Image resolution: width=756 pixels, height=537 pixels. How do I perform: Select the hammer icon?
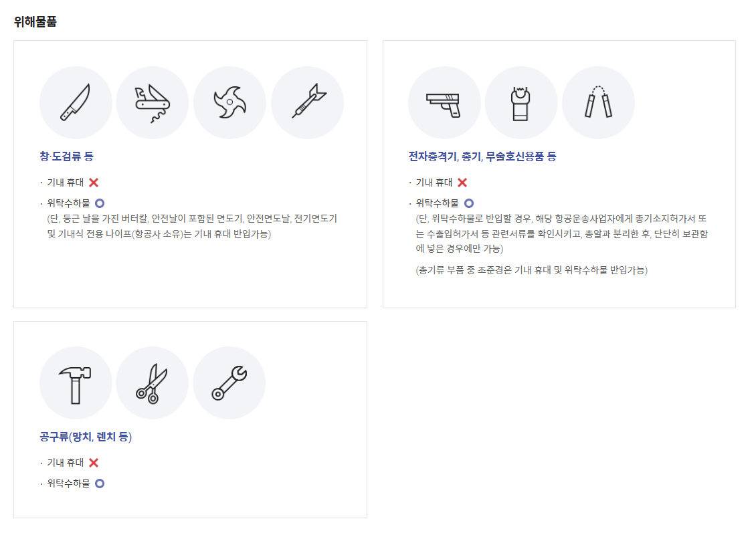coord(76,382)
